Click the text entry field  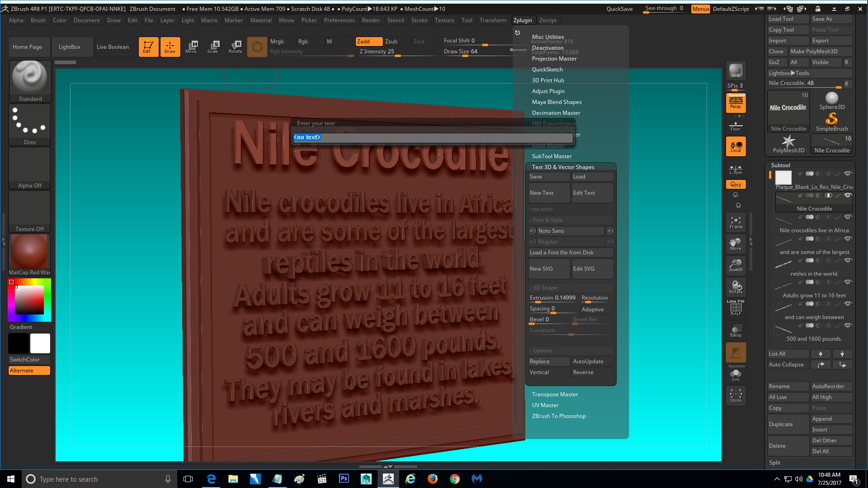click(433, 137)
